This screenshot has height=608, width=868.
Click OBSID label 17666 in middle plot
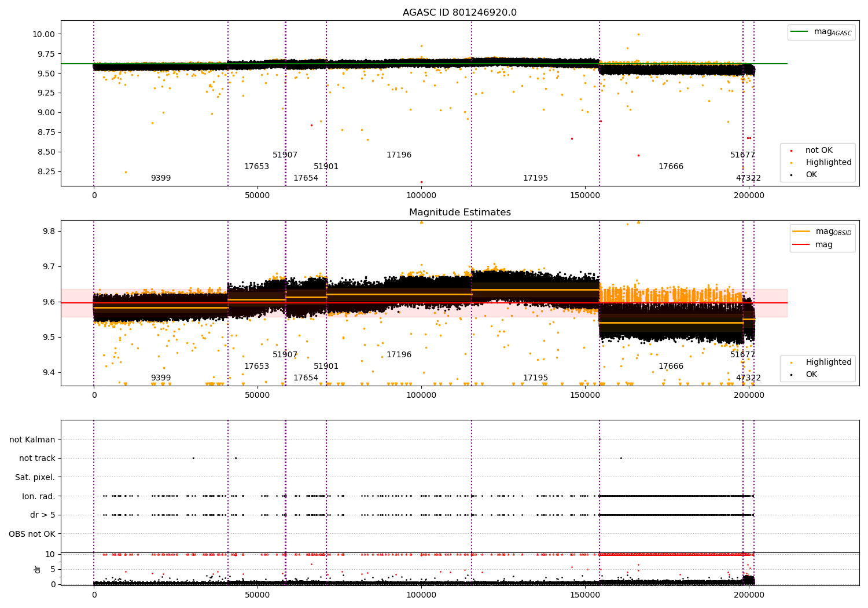tap(671, 366)
